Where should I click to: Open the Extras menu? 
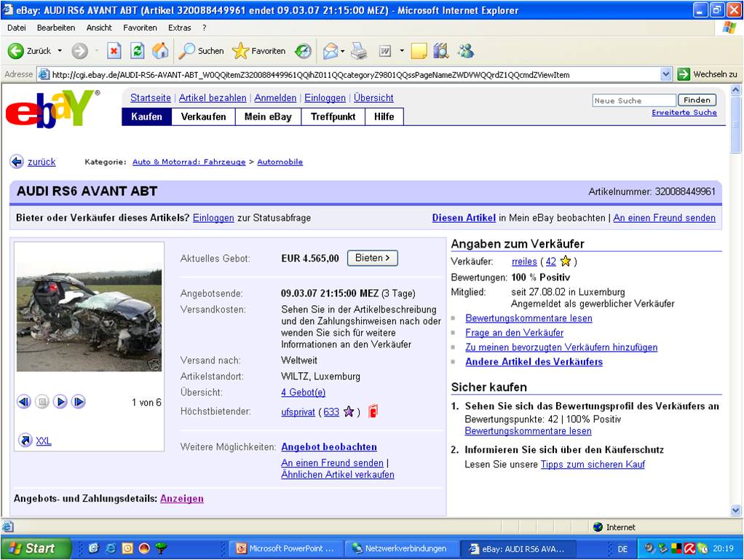point(179,28)
